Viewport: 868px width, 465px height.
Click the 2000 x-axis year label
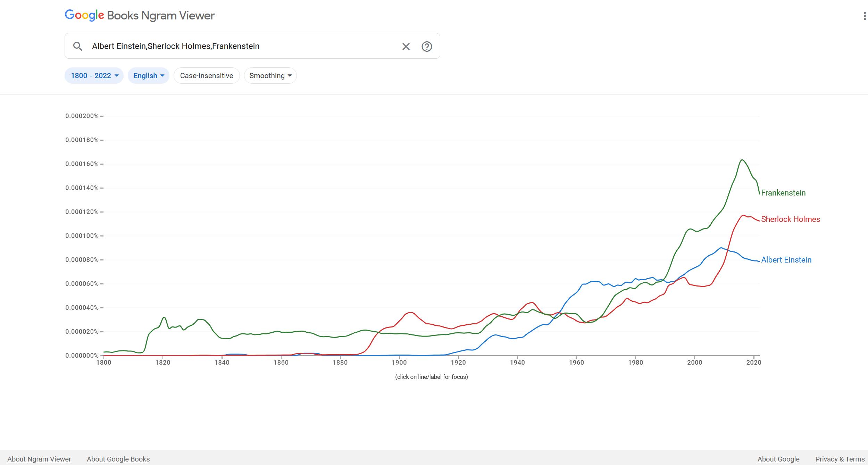695,363
